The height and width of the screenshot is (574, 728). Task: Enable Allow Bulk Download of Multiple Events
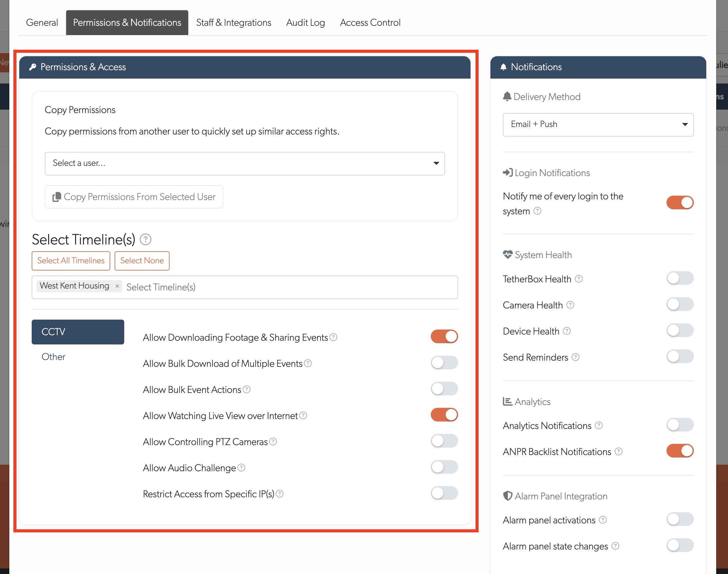444,362
